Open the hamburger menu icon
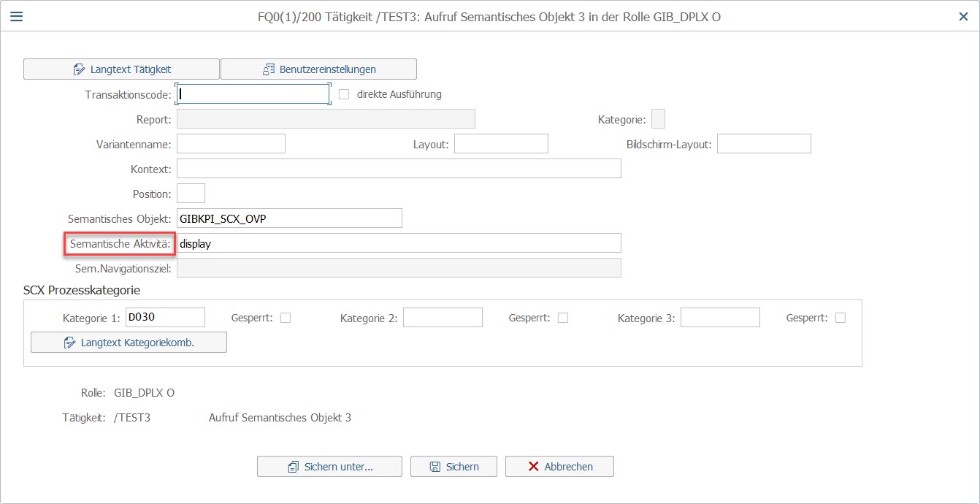This screenshot has height=504, width=980. [x=16, y=16]
